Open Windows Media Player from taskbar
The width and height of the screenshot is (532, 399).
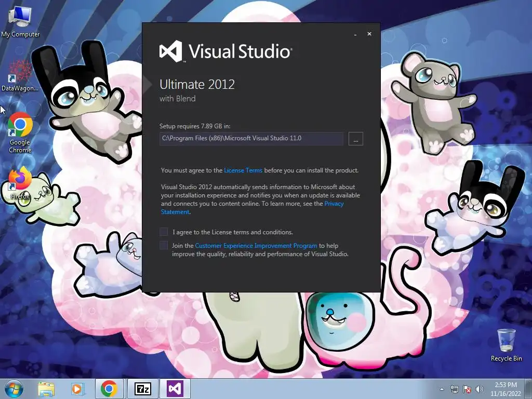click(x=77, y=389)
